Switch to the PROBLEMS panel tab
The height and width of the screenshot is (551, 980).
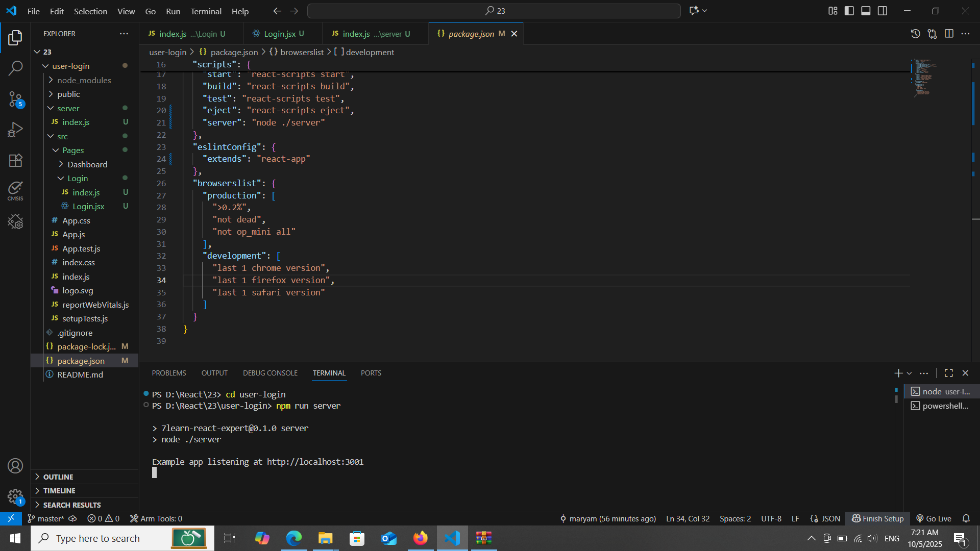pos(168,373)
